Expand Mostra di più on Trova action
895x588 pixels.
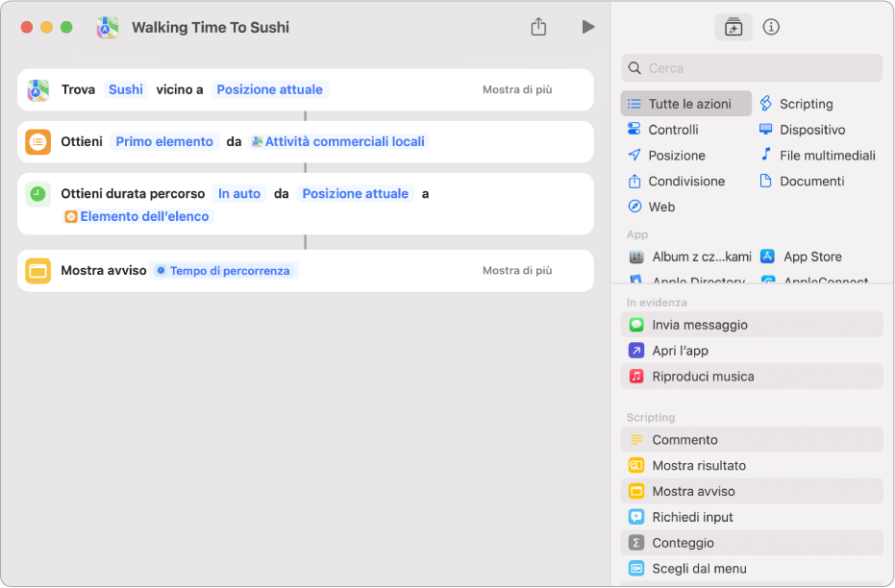(x=517, y=89)
